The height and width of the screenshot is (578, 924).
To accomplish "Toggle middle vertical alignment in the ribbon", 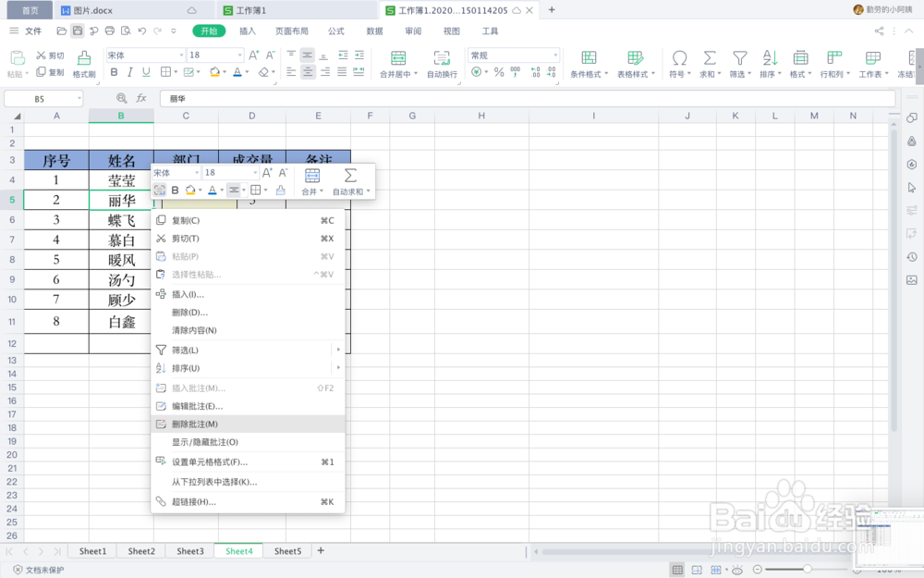I will click(307, 55).
